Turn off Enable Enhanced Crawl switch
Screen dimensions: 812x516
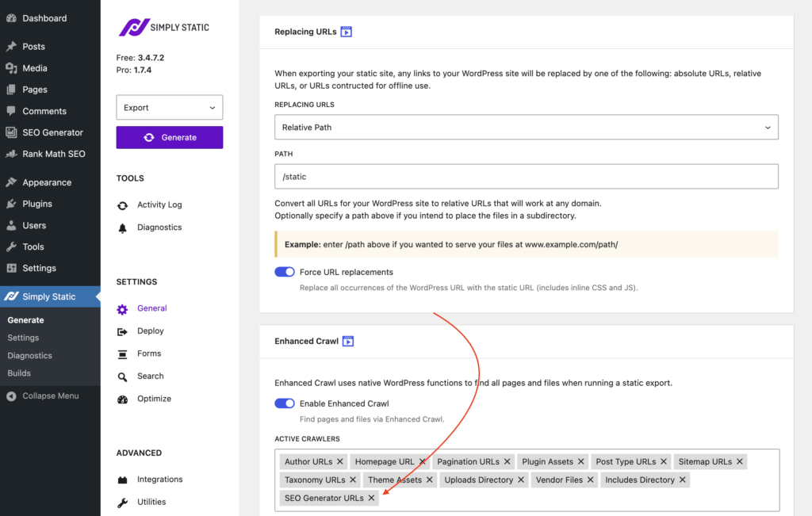pyautogui.click(x=285, y=403)
